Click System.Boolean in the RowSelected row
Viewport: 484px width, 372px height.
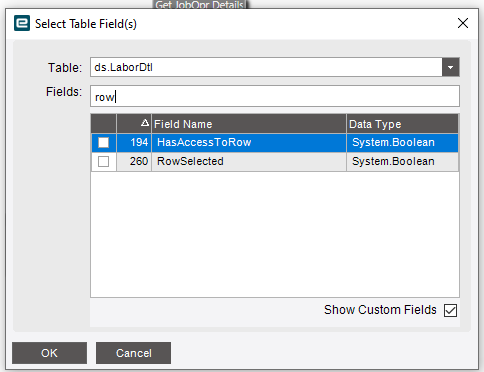393,162
